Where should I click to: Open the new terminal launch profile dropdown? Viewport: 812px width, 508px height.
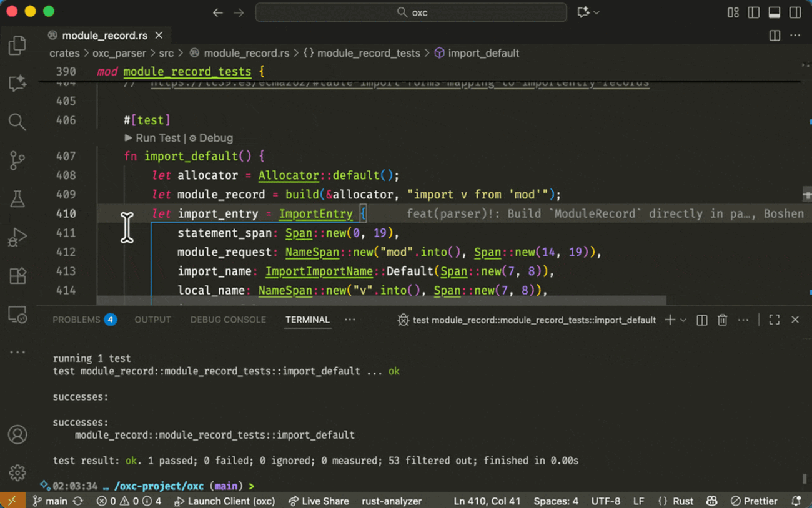point(683,320)
